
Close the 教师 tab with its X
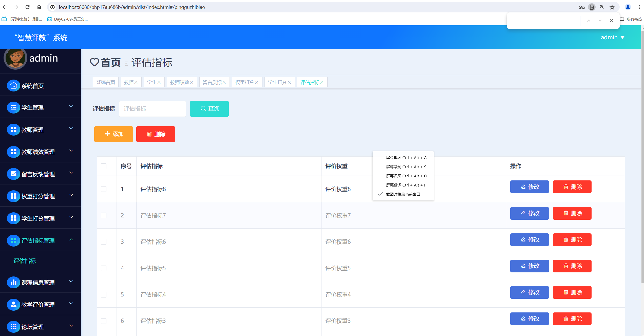(136, 82)
